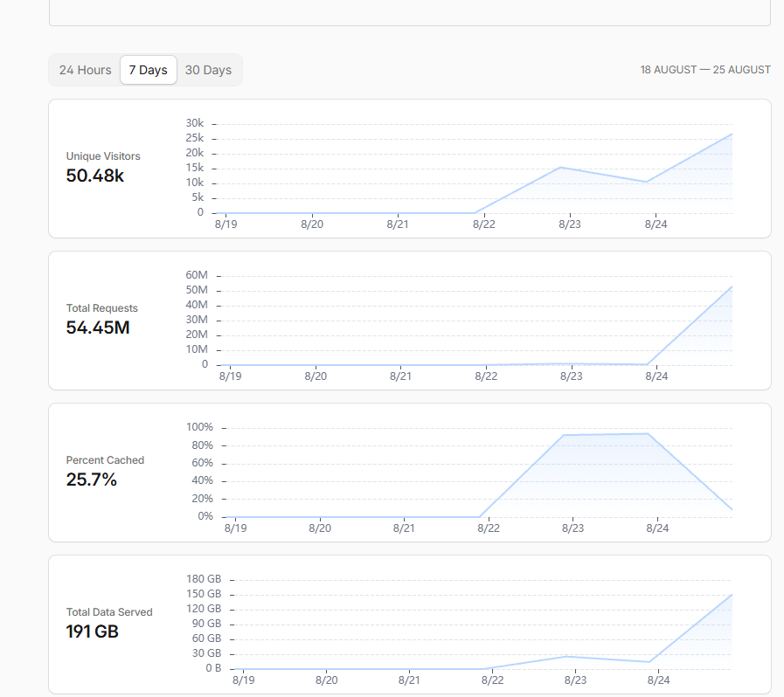Select the 7 Days tab
This screenshot has height=697, width=784.
[x=148, y=70]
